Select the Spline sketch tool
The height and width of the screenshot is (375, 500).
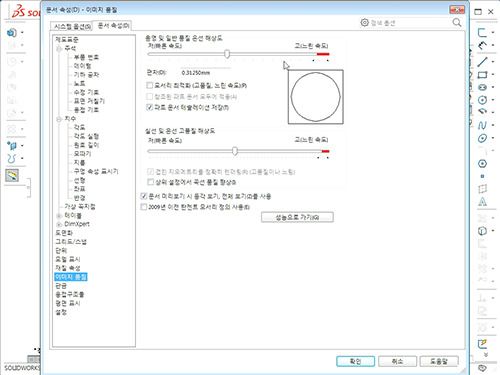pyautogui.click(x=482, y=125)
